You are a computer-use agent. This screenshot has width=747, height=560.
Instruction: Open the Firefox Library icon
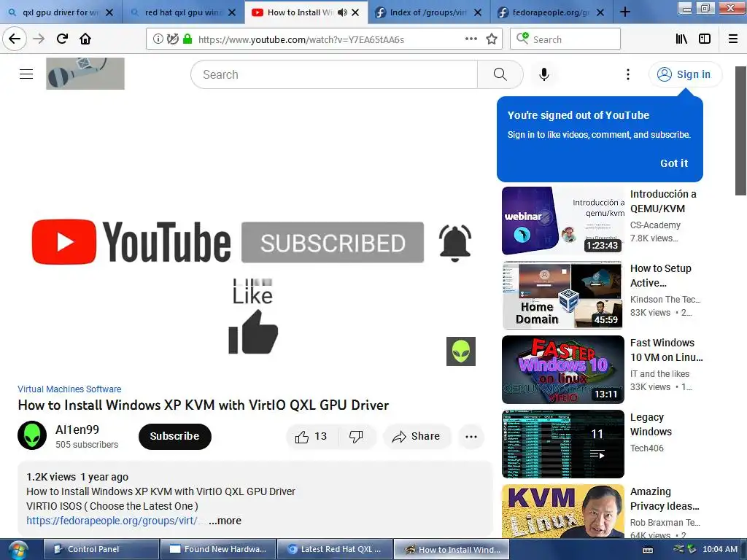pyautogui.click(x=681, y=39)
